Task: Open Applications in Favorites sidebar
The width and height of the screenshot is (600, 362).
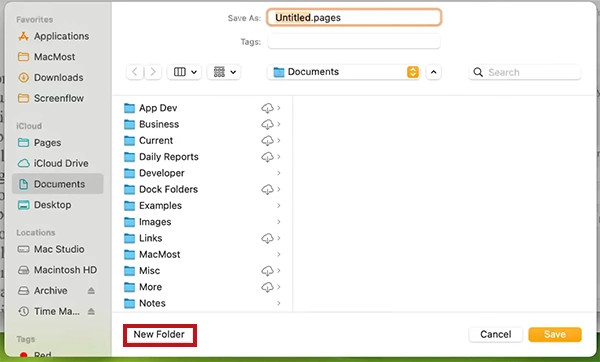Action: (57, 36)
